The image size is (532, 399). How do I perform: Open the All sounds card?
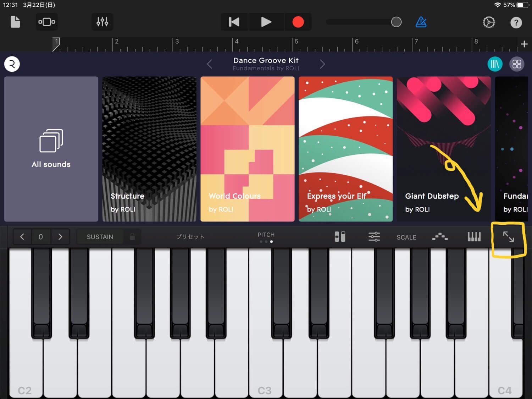51,149
